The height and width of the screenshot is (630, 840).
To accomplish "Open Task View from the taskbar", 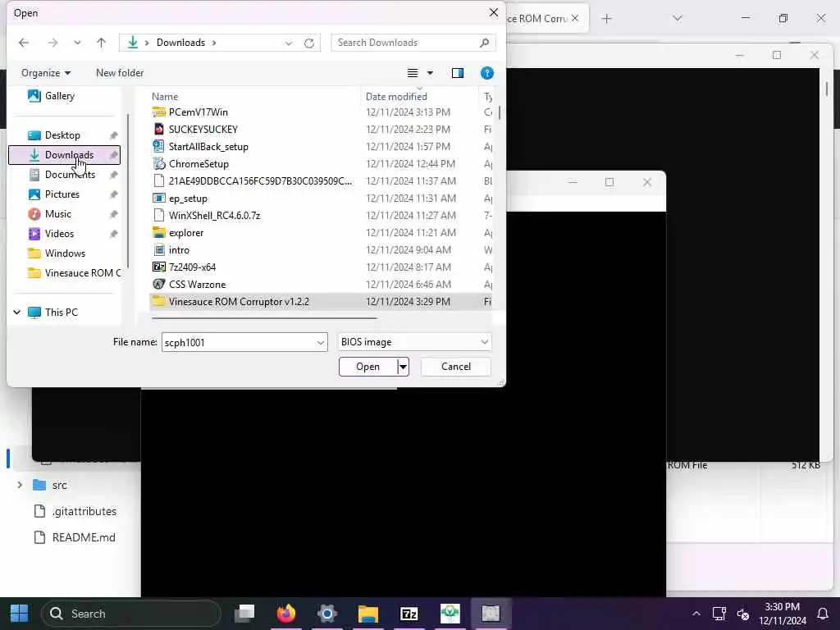I will tap(244, 614).
